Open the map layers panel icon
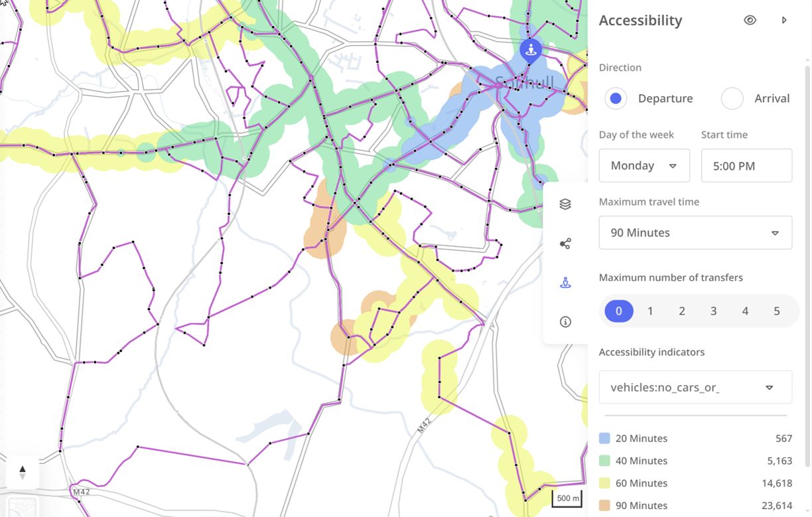Screen dimensions: 812x517 pyautogui.click(x=565, y=204)
